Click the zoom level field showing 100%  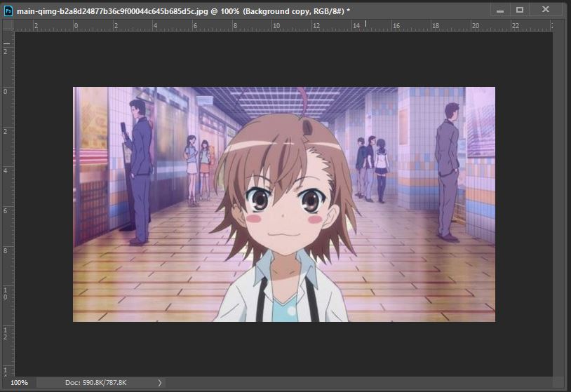pos(19,383)
